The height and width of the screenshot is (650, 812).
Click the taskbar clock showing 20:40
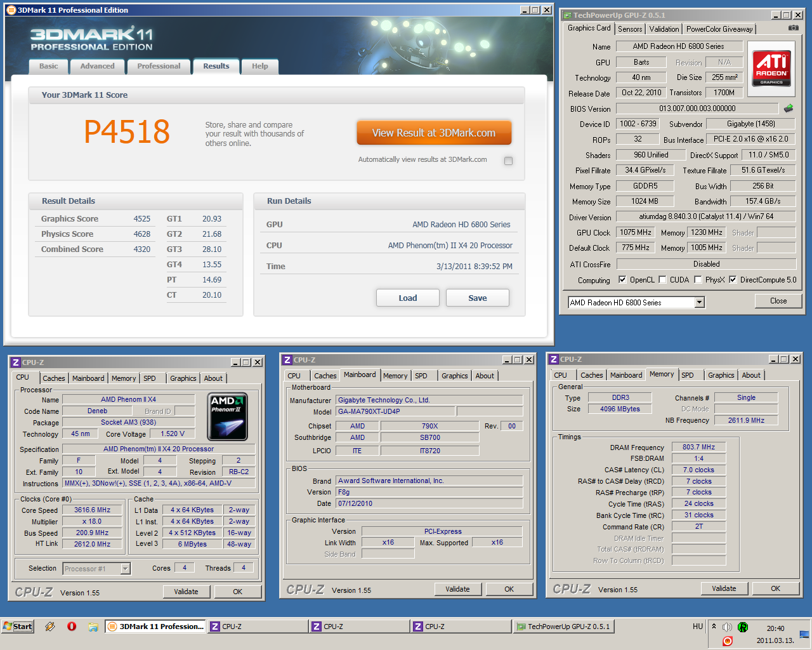point(775,628)
